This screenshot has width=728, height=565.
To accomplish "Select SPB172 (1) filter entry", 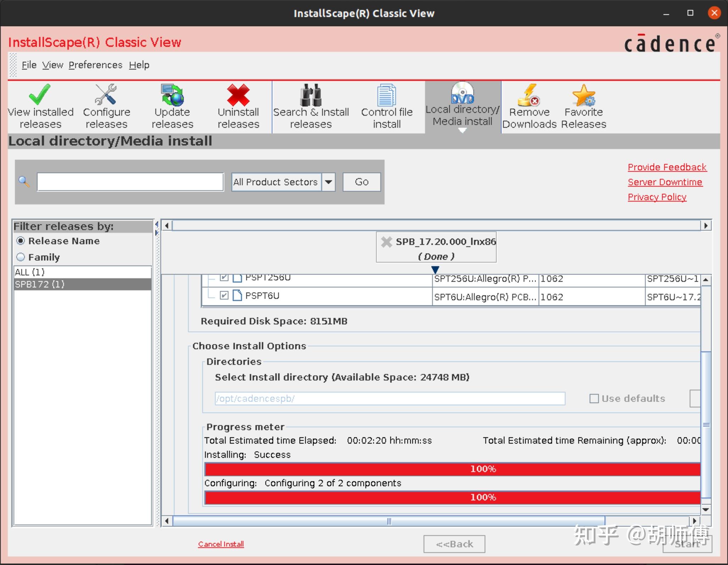I will tap(83, 284).
